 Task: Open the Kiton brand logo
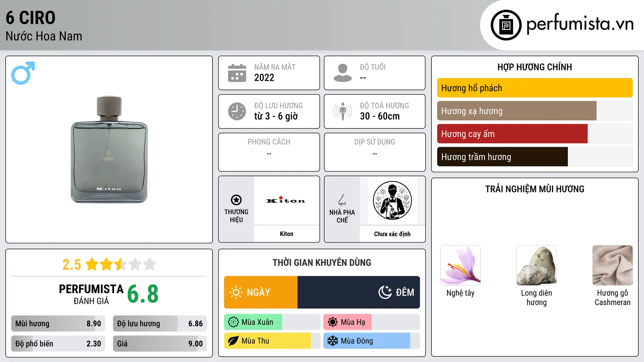[x=286, y=200]
